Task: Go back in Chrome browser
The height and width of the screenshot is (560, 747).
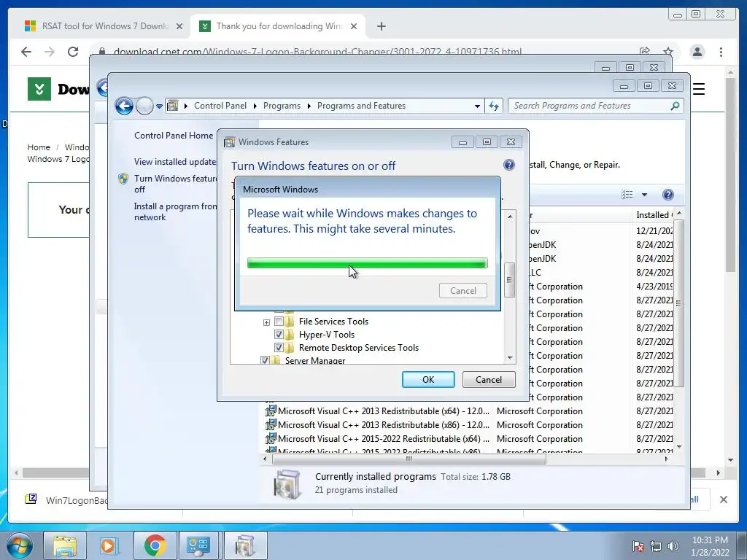Action: 26,52
